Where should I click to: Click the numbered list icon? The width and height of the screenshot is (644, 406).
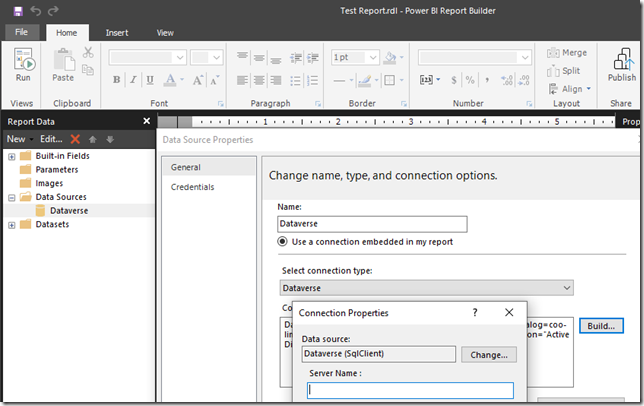(313, 80)
